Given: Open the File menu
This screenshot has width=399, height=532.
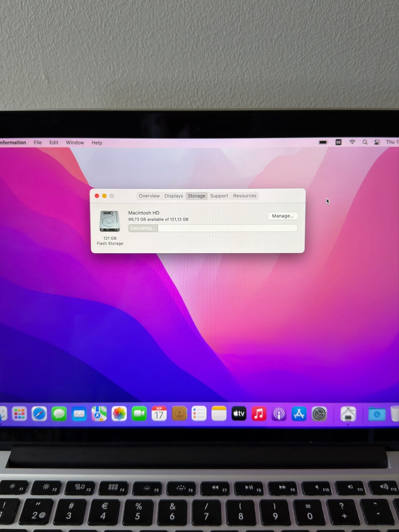Looking at the screenshot, I should tap(38, 143).
